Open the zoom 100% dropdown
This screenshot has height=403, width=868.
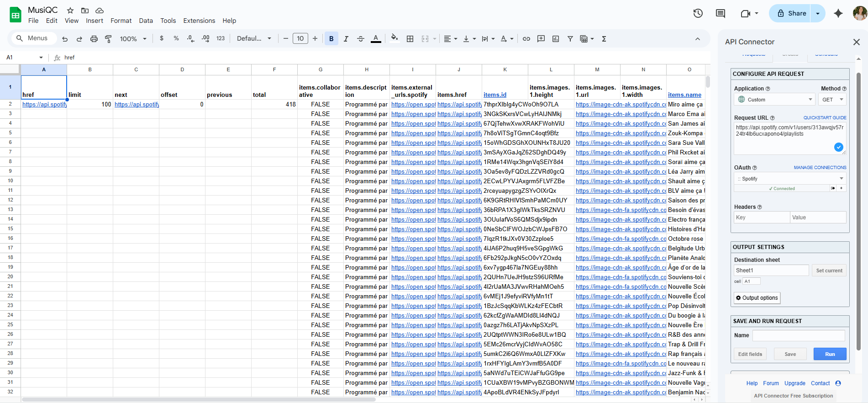[133, 39]
